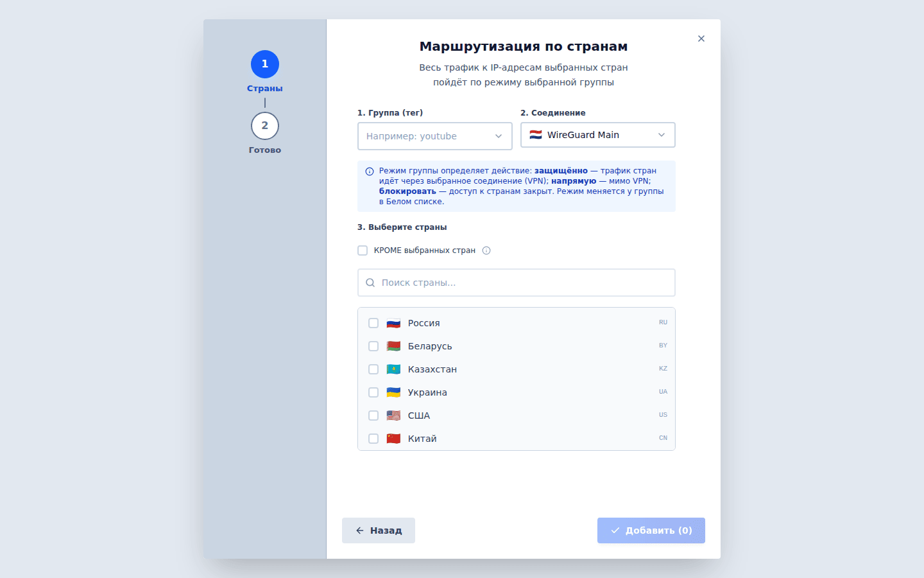Enable the 'КРОМЕ выбранных стран' checkbox

pyautogui.click(x=363, y=250)
